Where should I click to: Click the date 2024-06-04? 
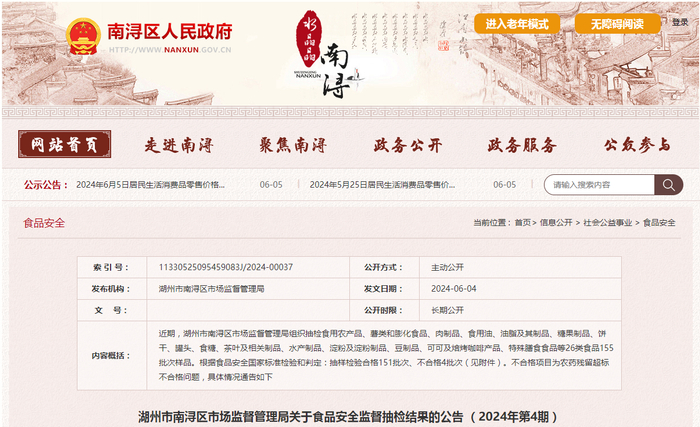(x=454, y=289)
